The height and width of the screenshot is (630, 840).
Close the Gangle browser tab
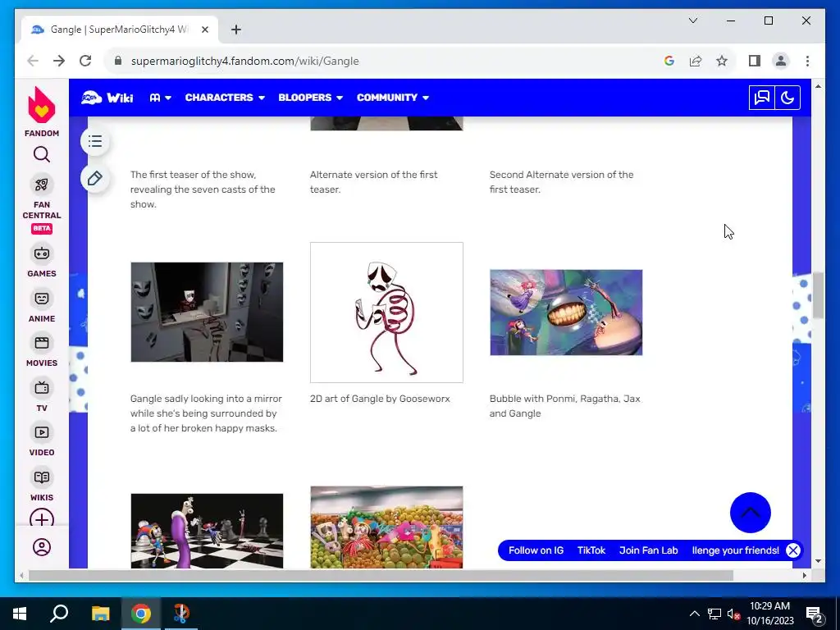click(204, 30)
